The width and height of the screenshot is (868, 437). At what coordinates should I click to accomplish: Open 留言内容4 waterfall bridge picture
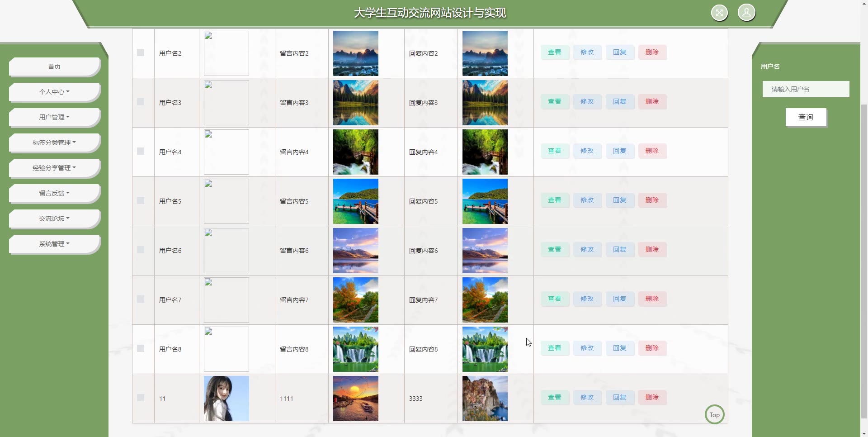click(356, 152)
